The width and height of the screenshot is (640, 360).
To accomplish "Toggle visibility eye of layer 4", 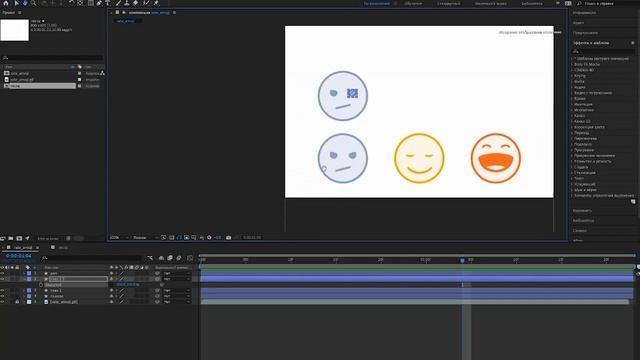I will click(x=2, y=296).
